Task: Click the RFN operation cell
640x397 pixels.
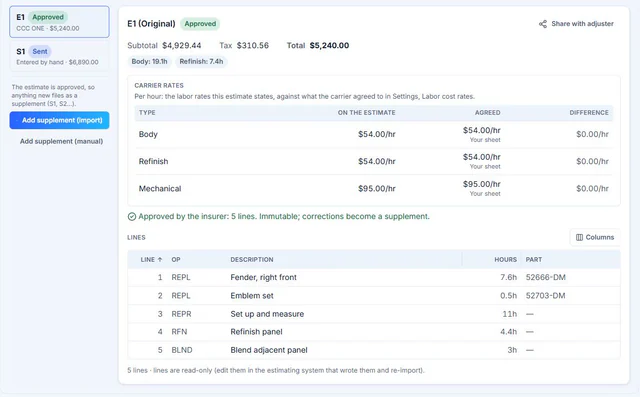Action: [x=179, y=332]
